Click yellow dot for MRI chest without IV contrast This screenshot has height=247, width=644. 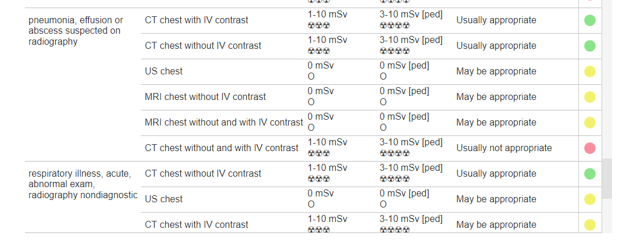[x=590, y=97]
